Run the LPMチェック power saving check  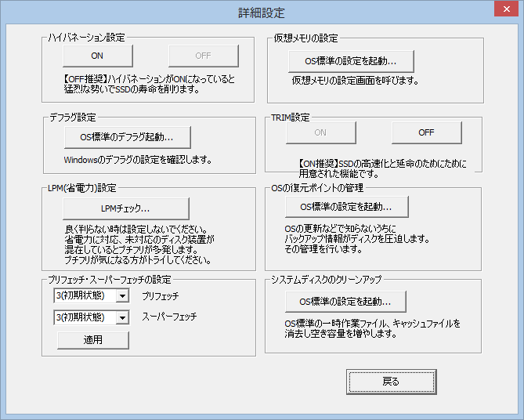[x=126, y=208]
